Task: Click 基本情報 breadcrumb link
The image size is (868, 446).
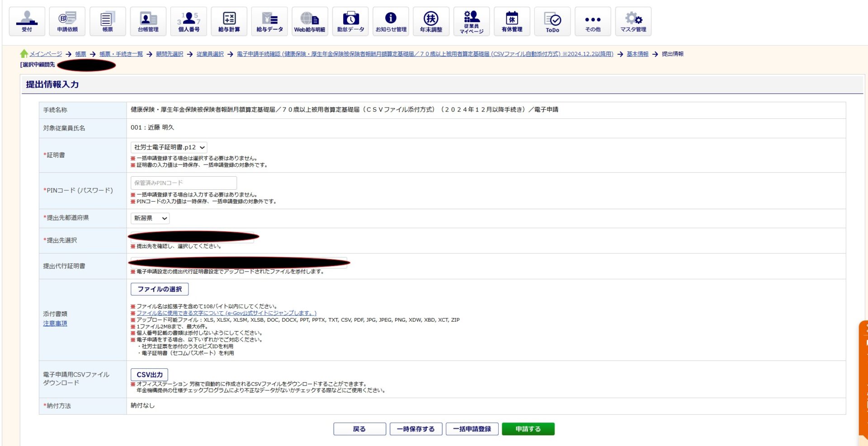Action: point(637,54)
